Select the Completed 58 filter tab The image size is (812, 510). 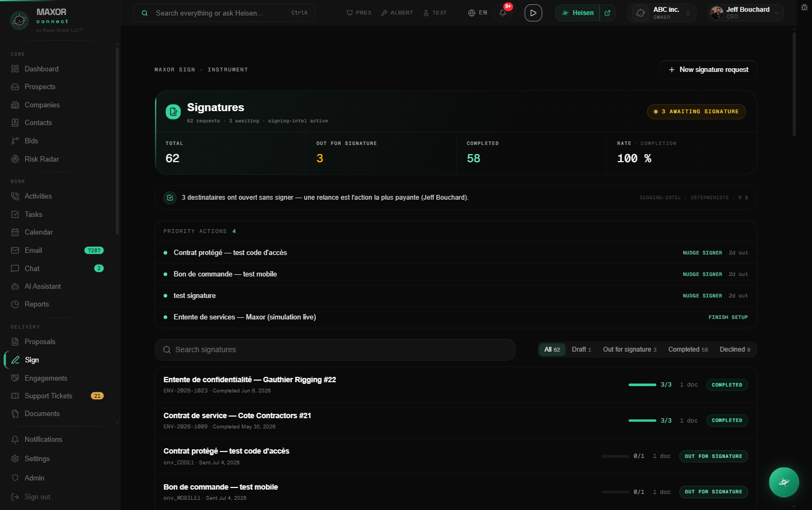pyautogui.click(x=688, y=349)
